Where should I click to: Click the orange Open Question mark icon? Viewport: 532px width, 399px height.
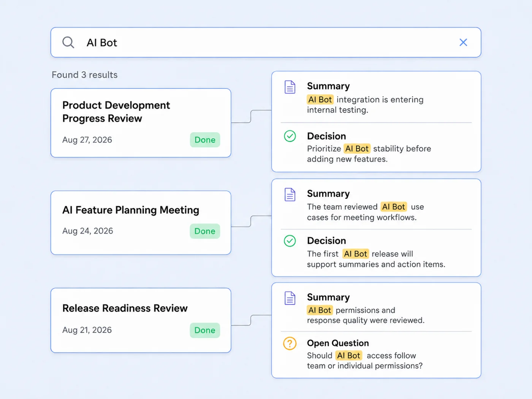[290, 344]
